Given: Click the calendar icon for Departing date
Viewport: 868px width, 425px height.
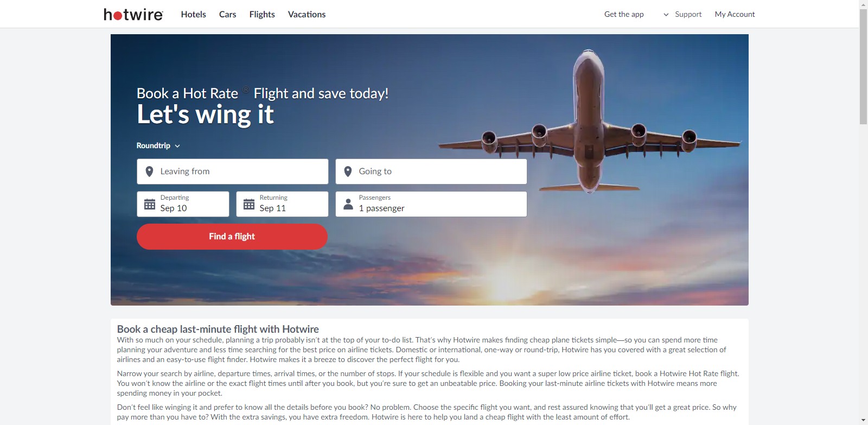Looking at the screenshot, I should [150, 204].
